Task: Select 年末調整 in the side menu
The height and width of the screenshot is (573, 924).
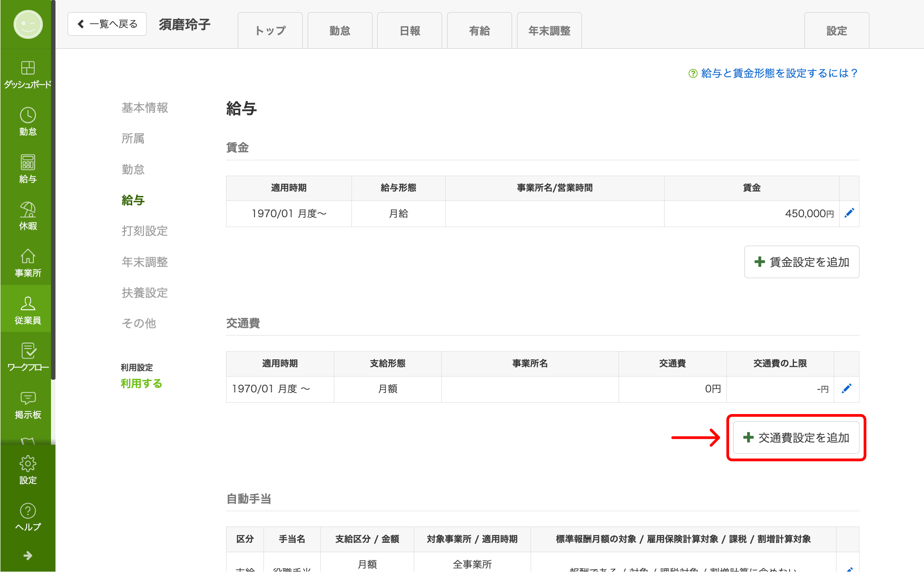Action: (145, 262)
